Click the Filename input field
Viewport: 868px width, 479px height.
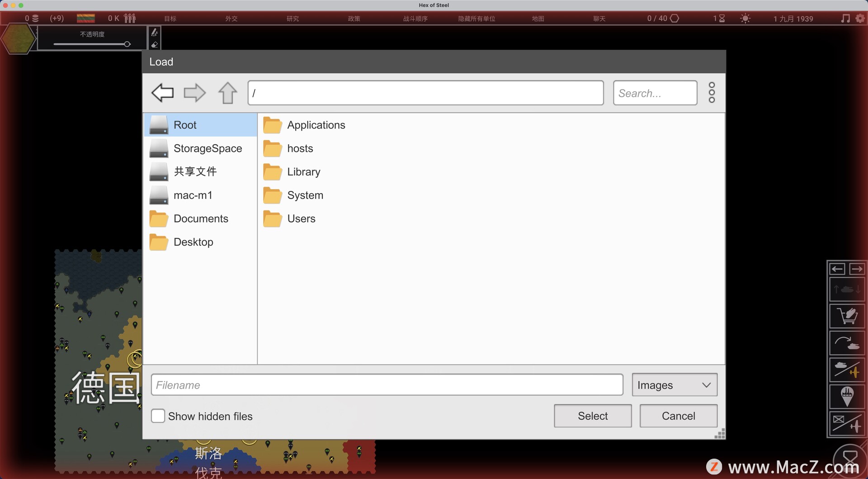387,385
